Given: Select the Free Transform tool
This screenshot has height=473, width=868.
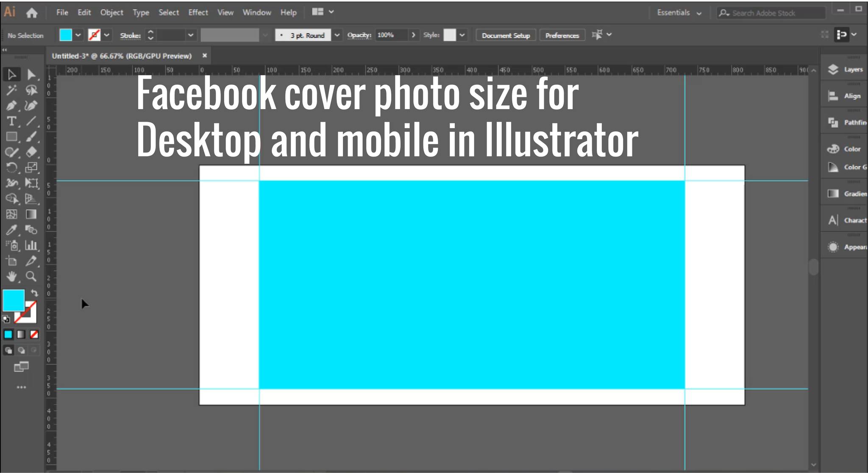Looking at the screenshot, I should tap(31, 183).
